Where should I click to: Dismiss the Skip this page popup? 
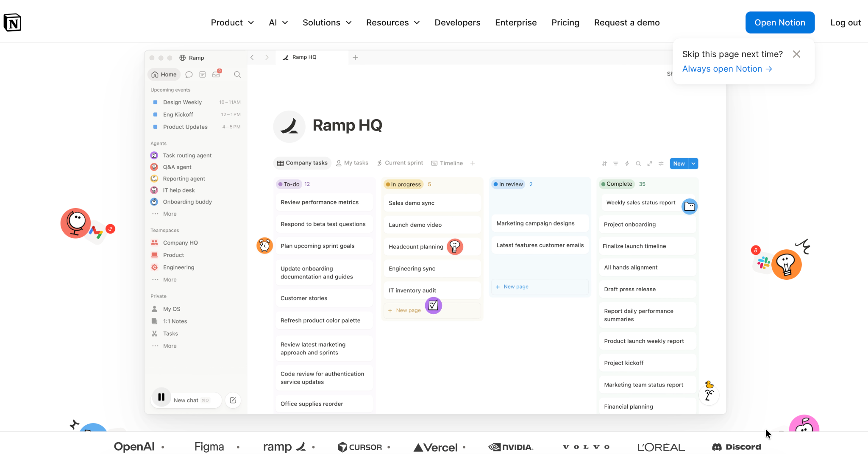pyautogui.click(x=796, y=54)
